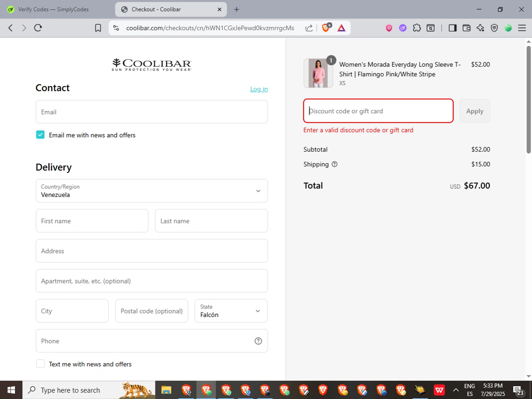The width and height of the screenshot is (532, 399).
Task: Click the Log in link
Action: click(x=259, y=89)
